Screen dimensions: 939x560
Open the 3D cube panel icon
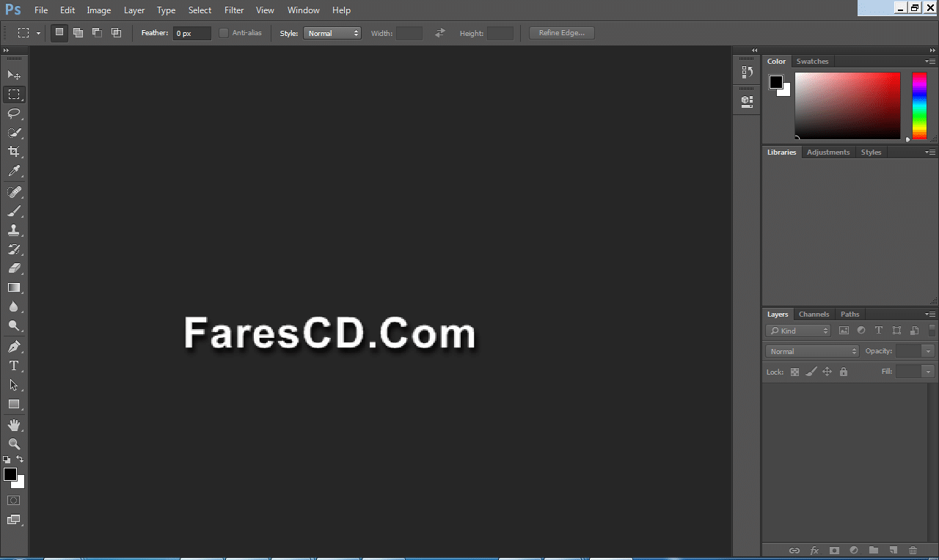[747, 101]
